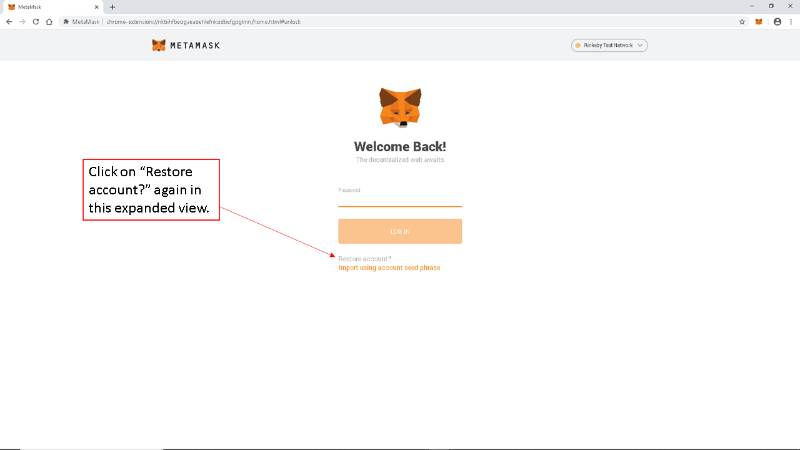The height and width of the screenshot is (450, 800).
Task: Focus the Password input field
Action: point(400,200)
